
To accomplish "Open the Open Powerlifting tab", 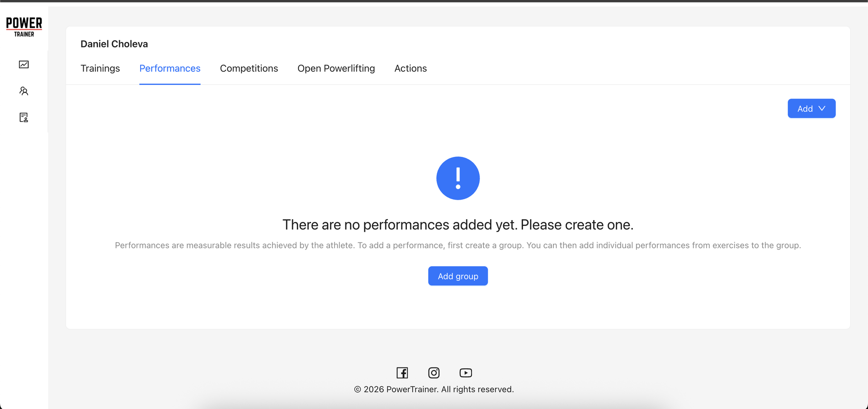I will pos(336,68).
